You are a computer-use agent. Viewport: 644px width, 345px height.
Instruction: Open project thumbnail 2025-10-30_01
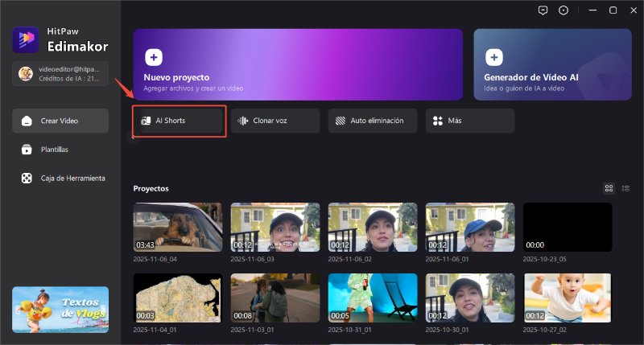coord(470,298)
